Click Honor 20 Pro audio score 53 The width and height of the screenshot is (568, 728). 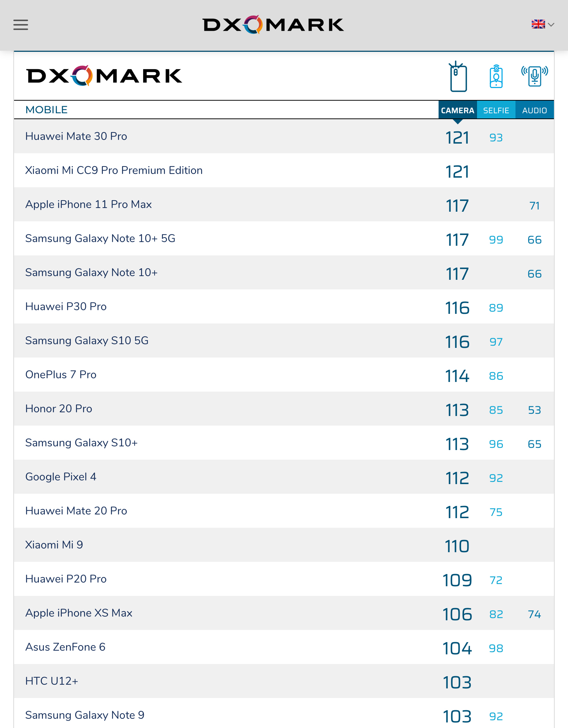click(x=534, y=410)
